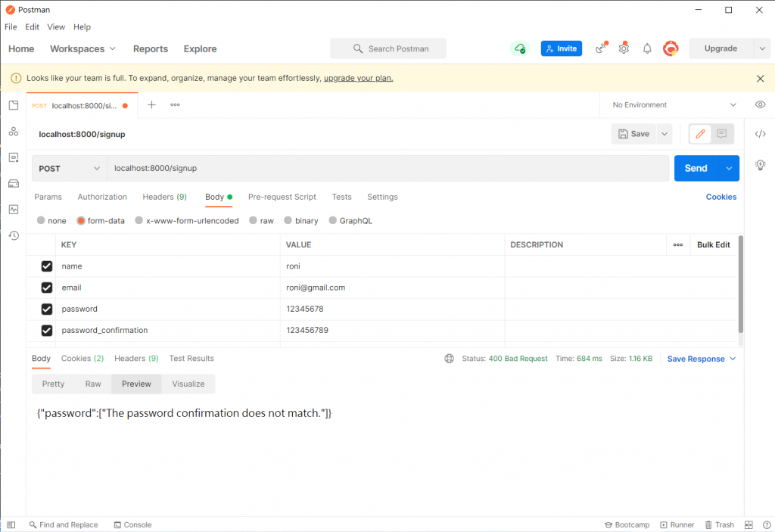Screen dimensions: 775x532
Task: Open the lightbulb info panel icon
Action: click(x=760, y=165)
